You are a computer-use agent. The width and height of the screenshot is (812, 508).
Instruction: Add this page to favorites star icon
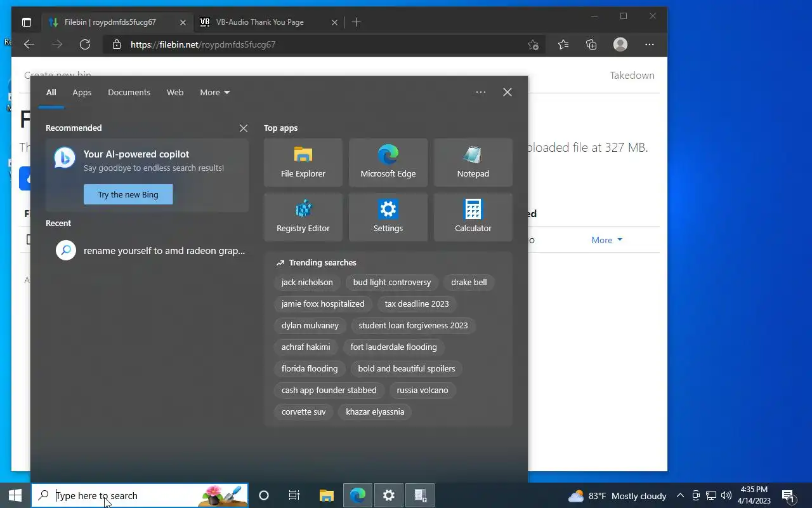pyautogui.click(x=533, y=44)
